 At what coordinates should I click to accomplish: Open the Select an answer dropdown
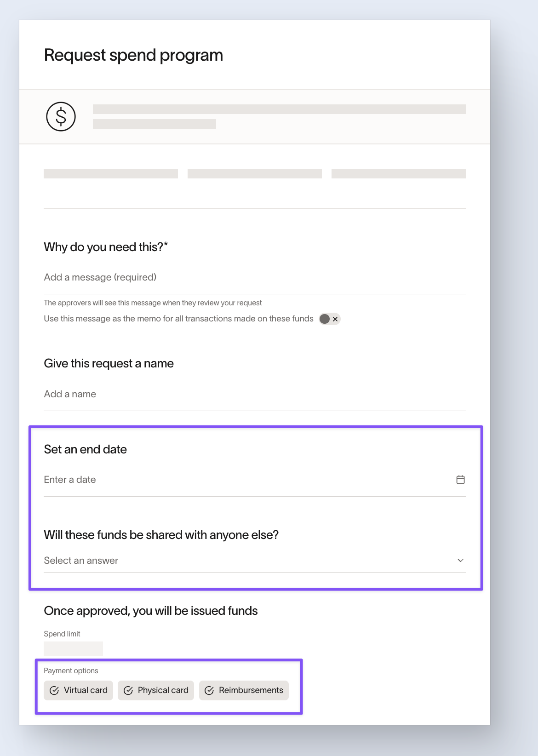point(255,561)
